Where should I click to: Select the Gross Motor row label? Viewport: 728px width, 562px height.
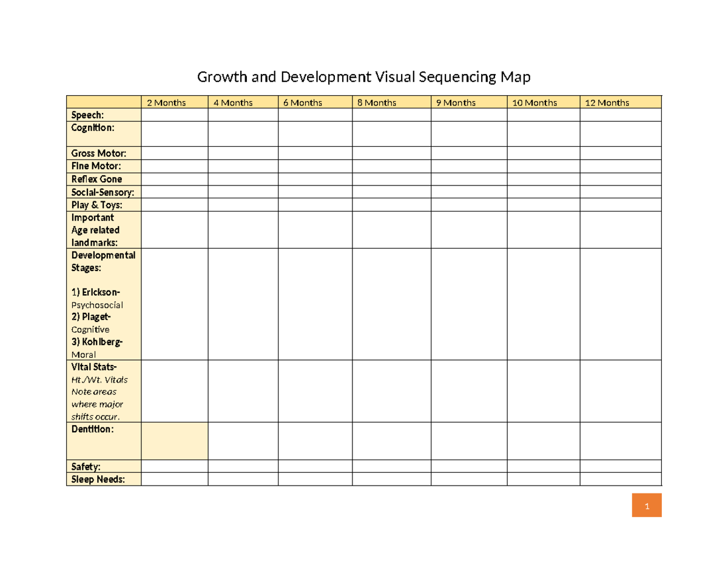[95, 153]
